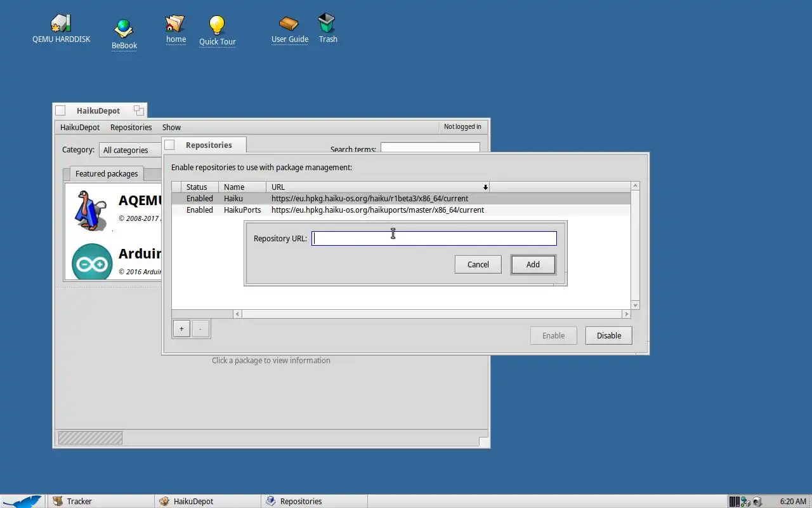Click the Deskbar clock showing 6:20 AM
The width and height of the screenshot is (812, 508).
(x=793, y=501)
